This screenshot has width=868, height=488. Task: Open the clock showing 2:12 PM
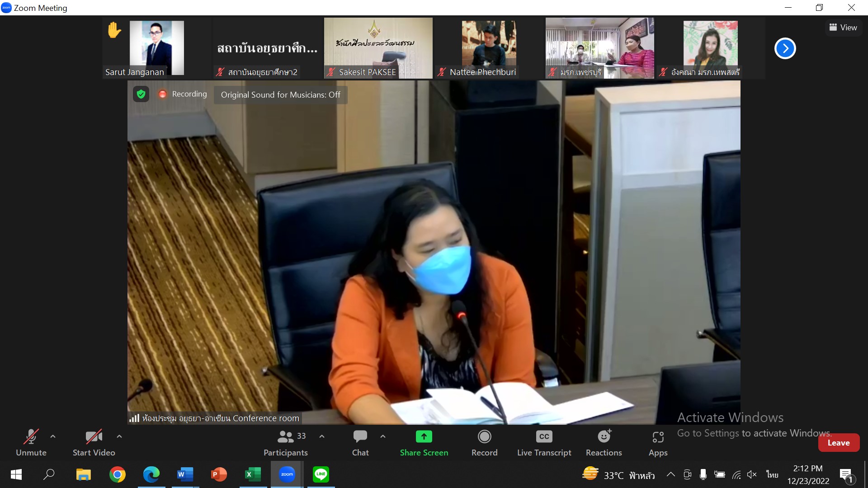coord(808,474)
